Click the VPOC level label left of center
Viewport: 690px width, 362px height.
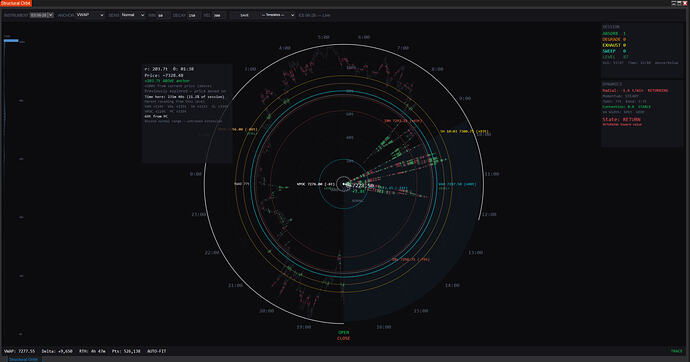(316, 184)
